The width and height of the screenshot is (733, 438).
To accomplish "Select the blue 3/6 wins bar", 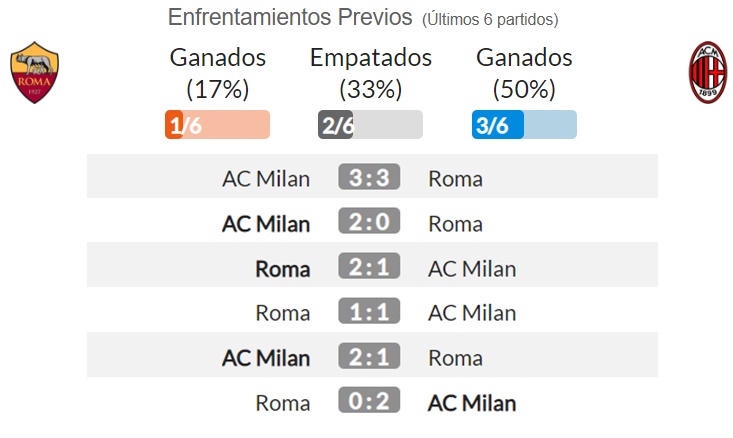I will click(x=524, y=125).
